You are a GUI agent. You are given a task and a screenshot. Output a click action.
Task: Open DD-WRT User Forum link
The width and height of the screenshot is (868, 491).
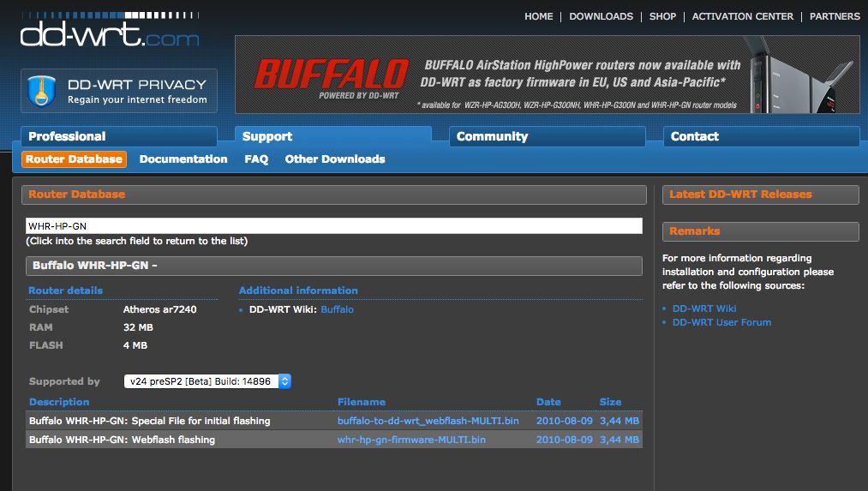click(721, 322)
